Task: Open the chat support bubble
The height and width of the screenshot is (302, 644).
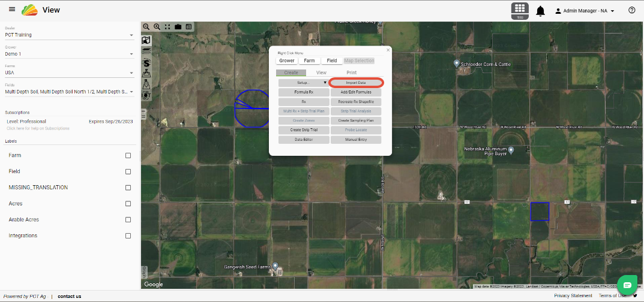Action: click(627, 285)
